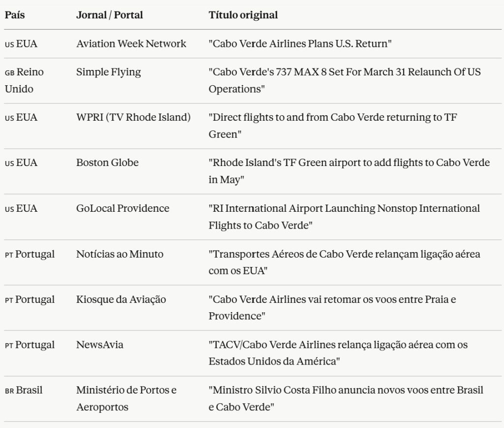Select the Kiosque da Aviação cell
This screenshot has height=428, width=504.
click(121, 299)
